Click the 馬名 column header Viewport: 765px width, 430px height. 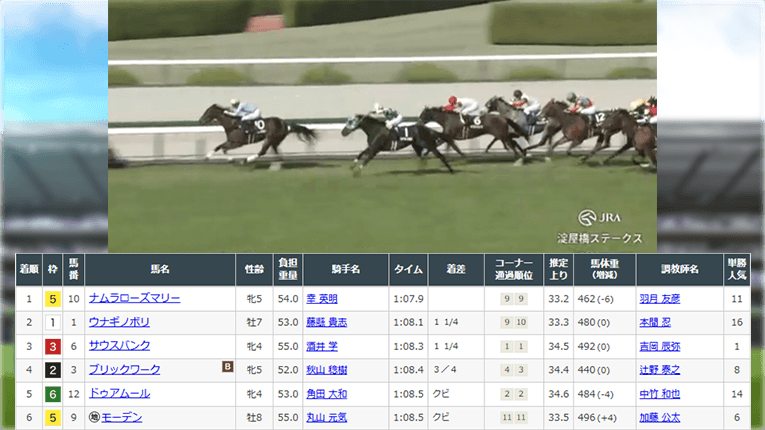(x=160, y=269)
